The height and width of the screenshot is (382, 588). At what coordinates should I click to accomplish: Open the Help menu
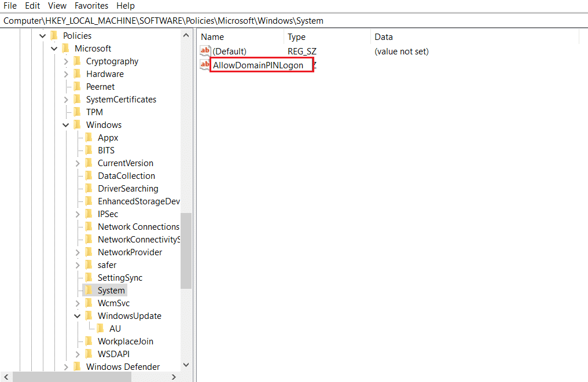tap(125, 6)
